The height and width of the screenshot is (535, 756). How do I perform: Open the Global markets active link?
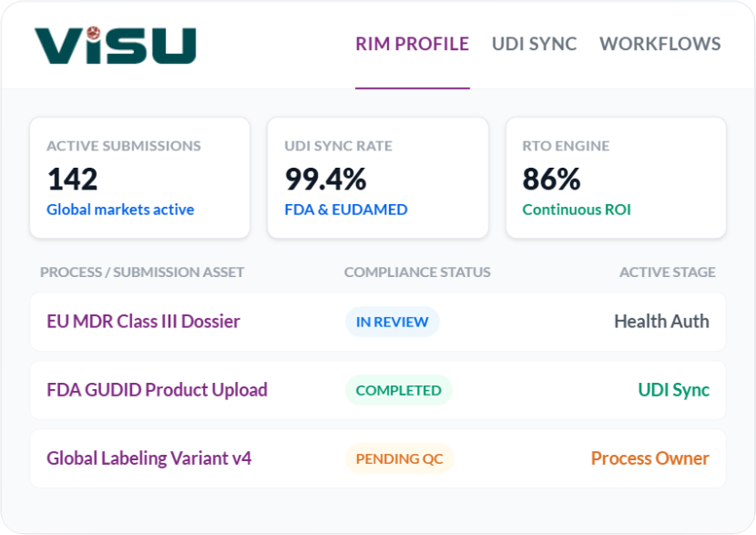[120, 210]
